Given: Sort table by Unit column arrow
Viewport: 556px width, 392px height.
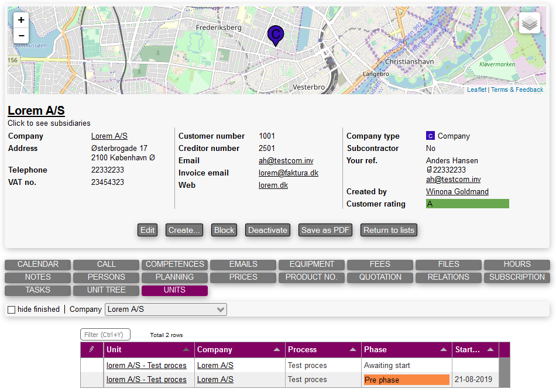Looking at the screenshot, I should (x=186, y=350).
